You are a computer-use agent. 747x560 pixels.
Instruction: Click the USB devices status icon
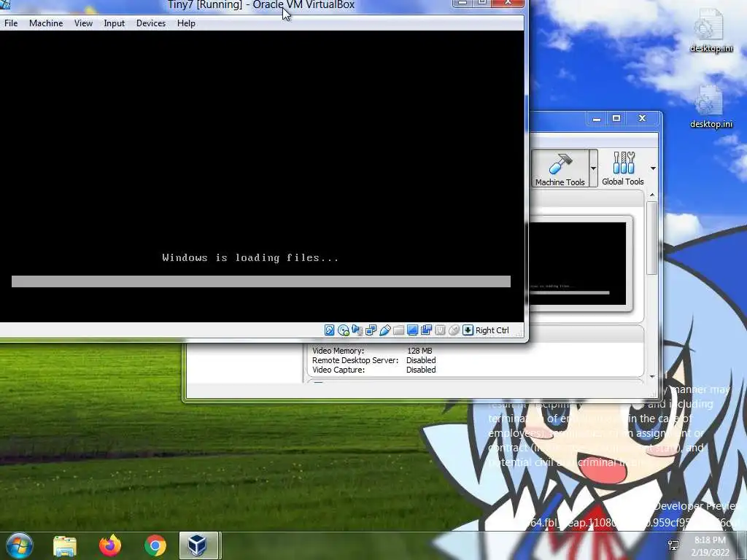385,330
